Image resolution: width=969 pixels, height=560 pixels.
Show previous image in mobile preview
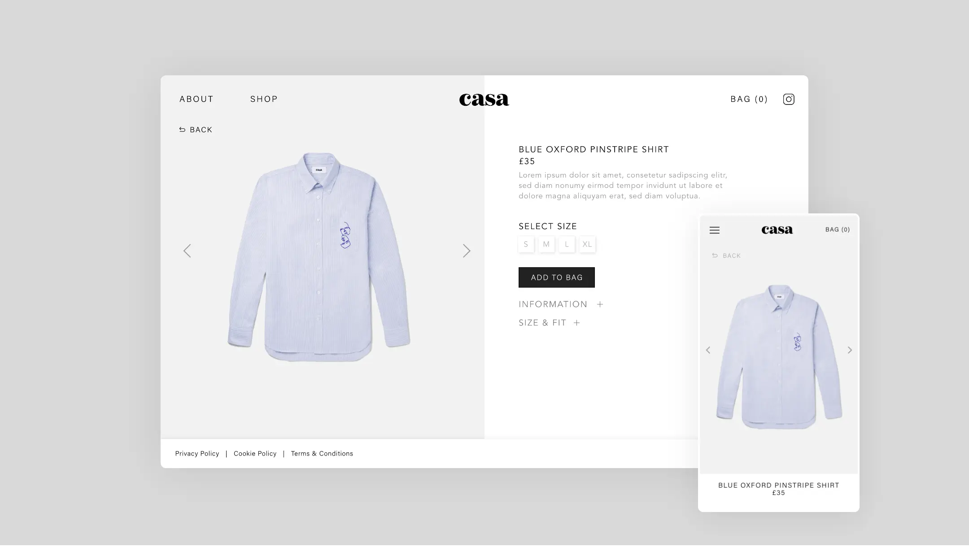[x=708, y=350]
